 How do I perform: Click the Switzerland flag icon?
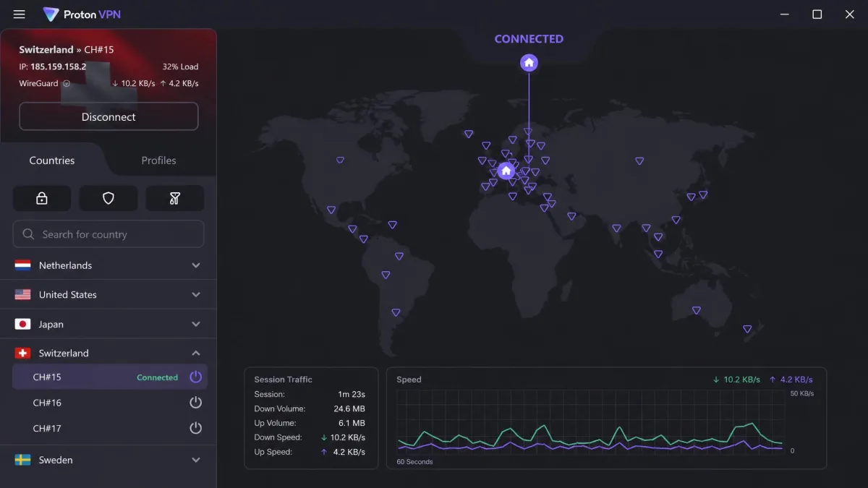(23, 354)
